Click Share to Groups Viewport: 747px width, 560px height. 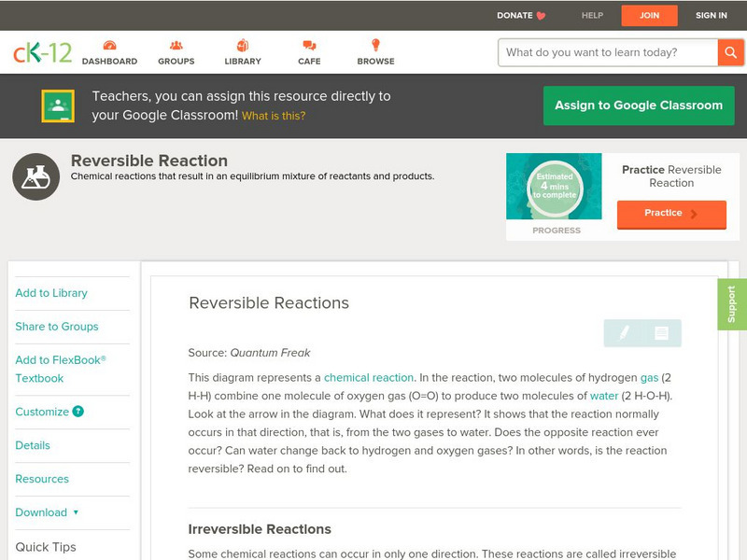point(57,326)
